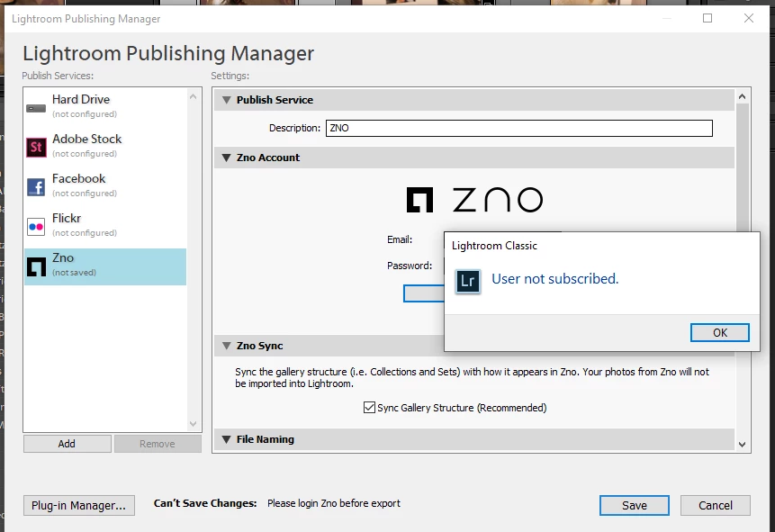The height and width of the screenshot is (532, 775).
Task: Select the Zno service icon
Action: (36, 267)
